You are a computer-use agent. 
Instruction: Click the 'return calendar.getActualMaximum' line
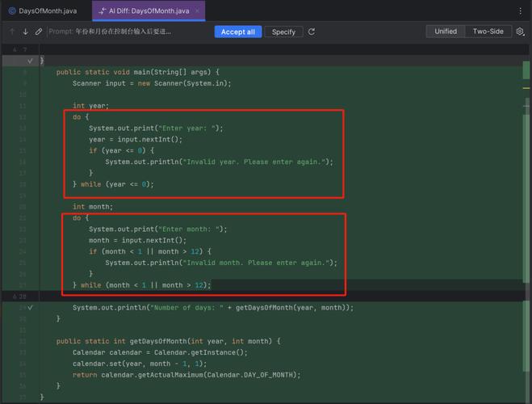tap(186, 374)
